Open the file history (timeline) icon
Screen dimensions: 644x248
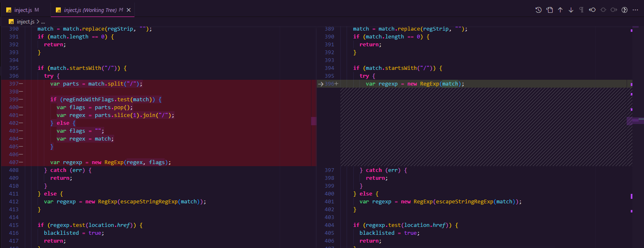539,10
